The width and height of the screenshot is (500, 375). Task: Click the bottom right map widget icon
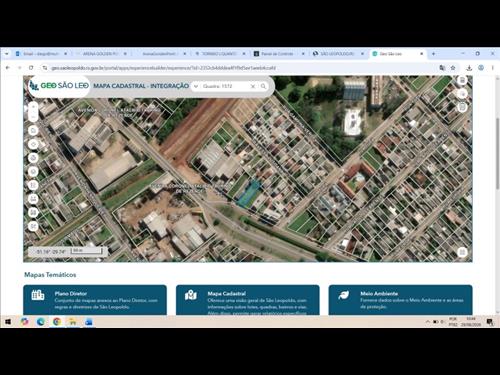click(x=462, y=252)
